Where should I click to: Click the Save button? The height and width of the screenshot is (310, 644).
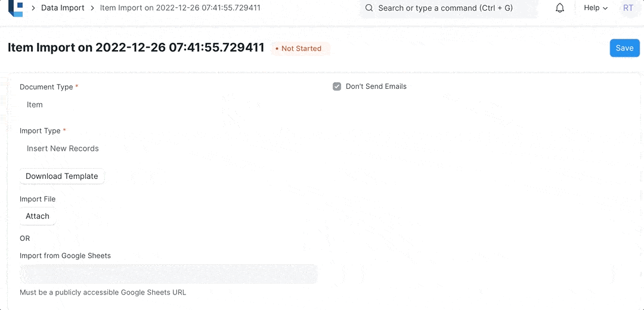pyautogui.click(x=624, y=48)
